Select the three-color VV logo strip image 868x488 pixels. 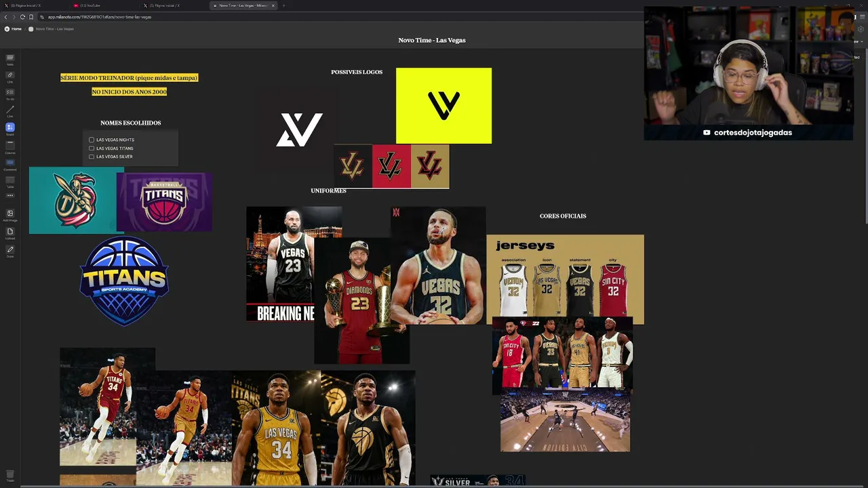pyautogui.click(x=391, y=166)
